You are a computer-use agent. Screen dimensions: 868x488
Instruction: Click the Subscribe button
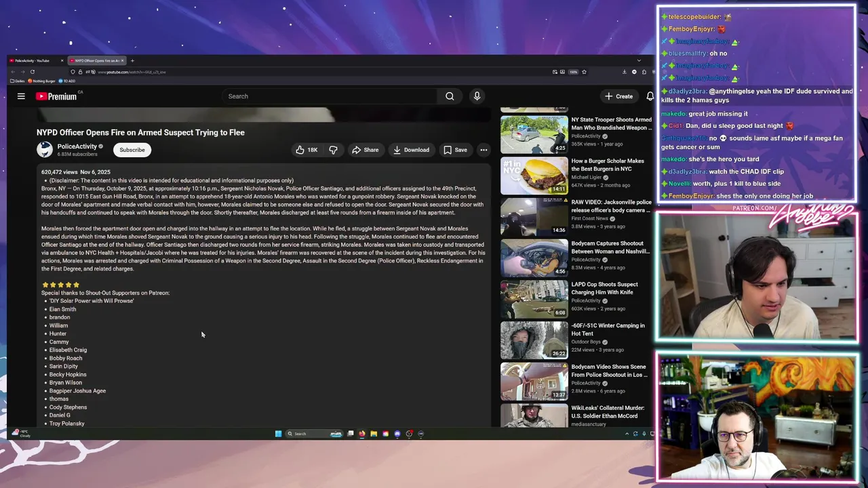[x=132, y=150]
